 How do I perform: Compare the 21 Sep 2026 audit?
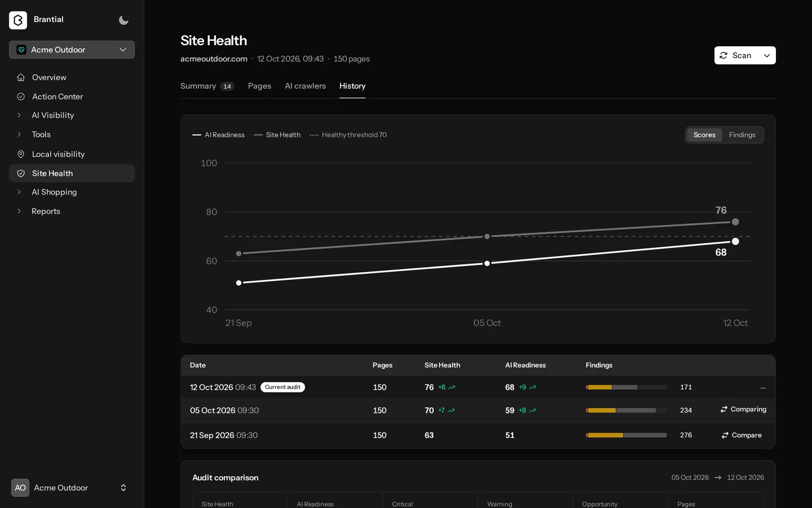tap(741, 435)
